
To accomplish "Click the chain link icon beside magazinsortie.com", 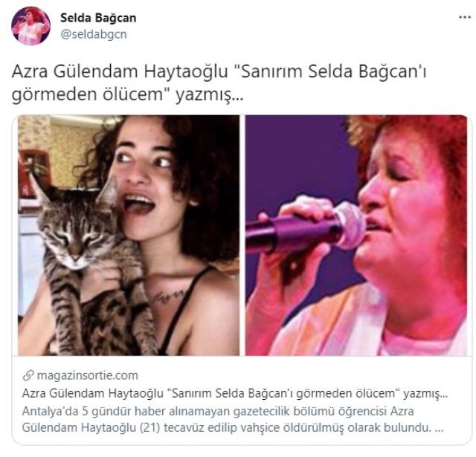I will tap(28, 375).
